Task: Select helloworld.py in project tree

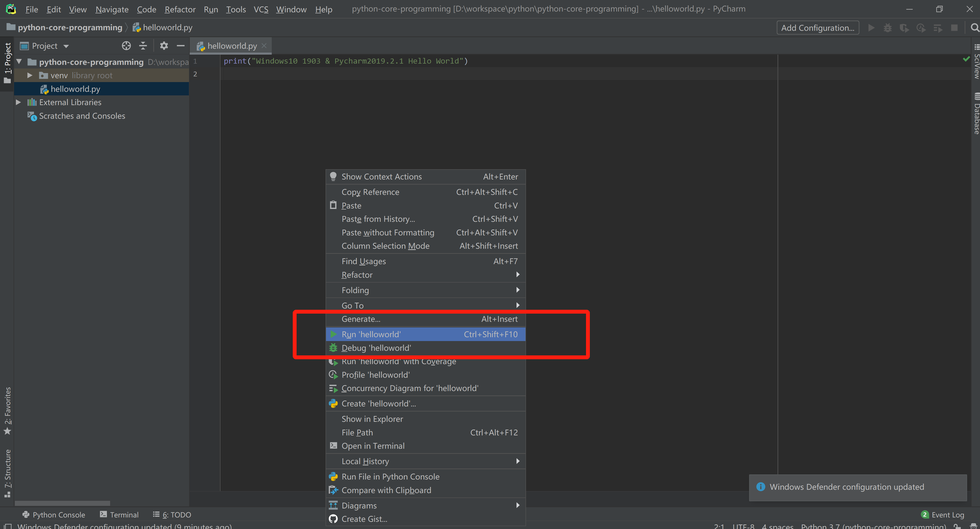Action: [x=102, y=89]
